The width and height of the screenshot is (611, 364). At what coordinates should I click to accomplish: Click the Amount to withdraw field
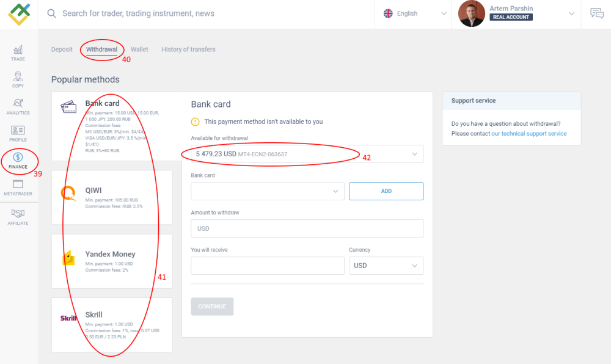(307, 228)
